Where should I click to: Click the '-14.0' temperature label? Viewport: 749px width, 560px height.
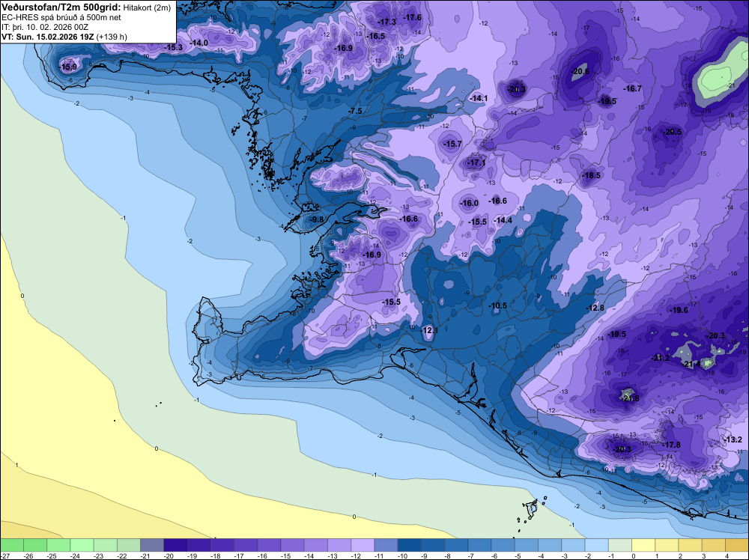(198, 43)
